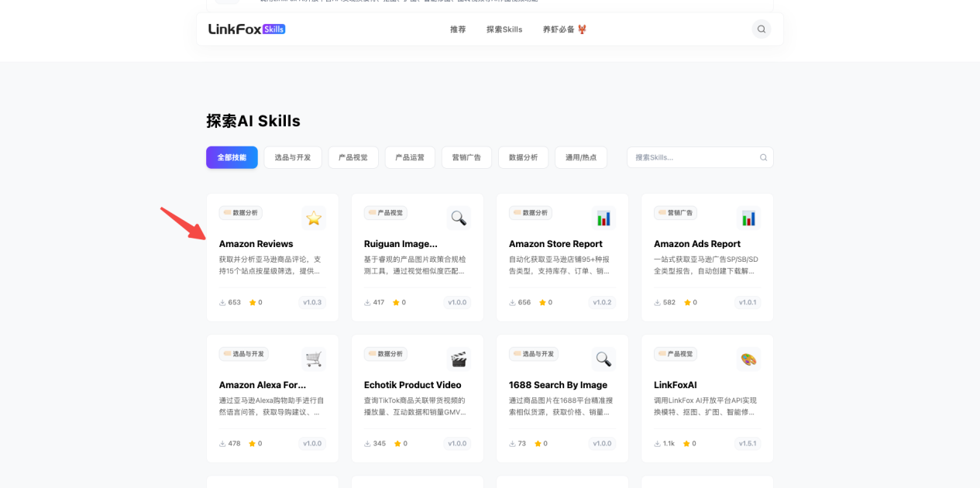Click download icon beside 653 on Amazon Reviews
980x488 pixels.
tap(222, 303)
